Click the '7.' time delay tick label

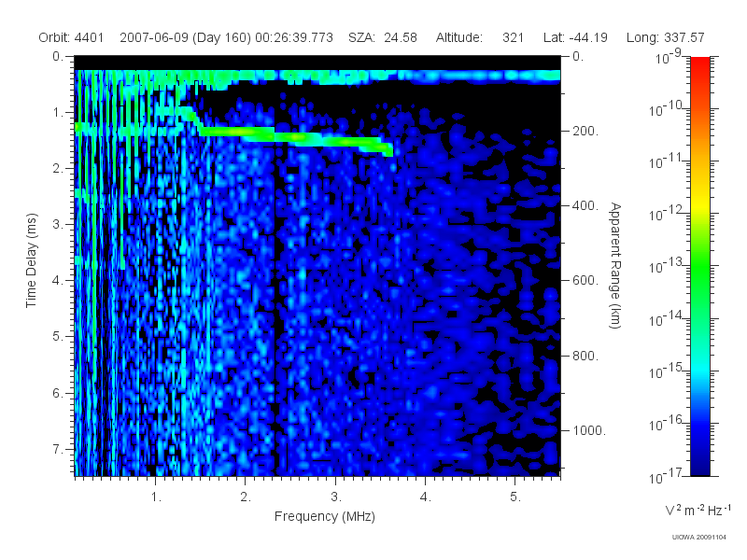(58, 449)
